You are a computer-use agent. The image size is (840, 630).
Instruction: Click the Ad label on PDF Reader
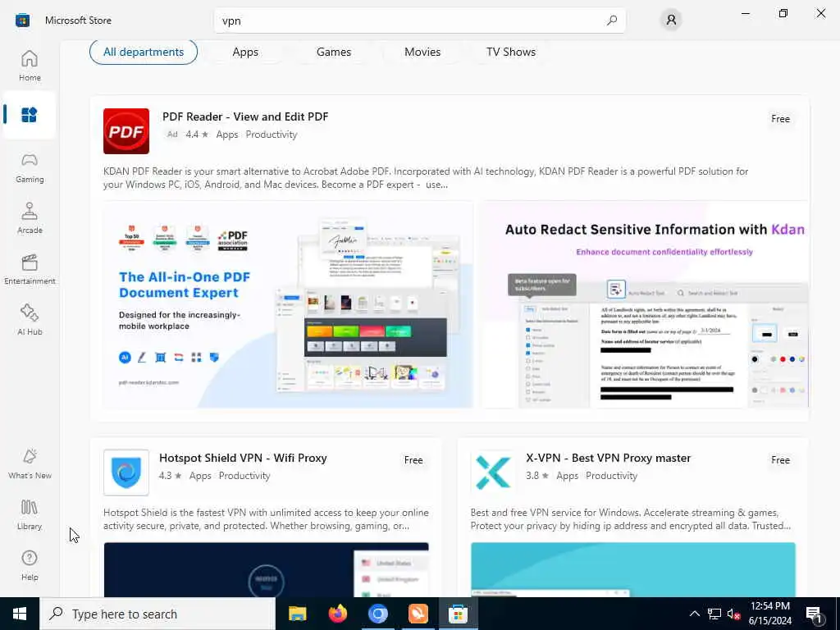tap(172, 135)
